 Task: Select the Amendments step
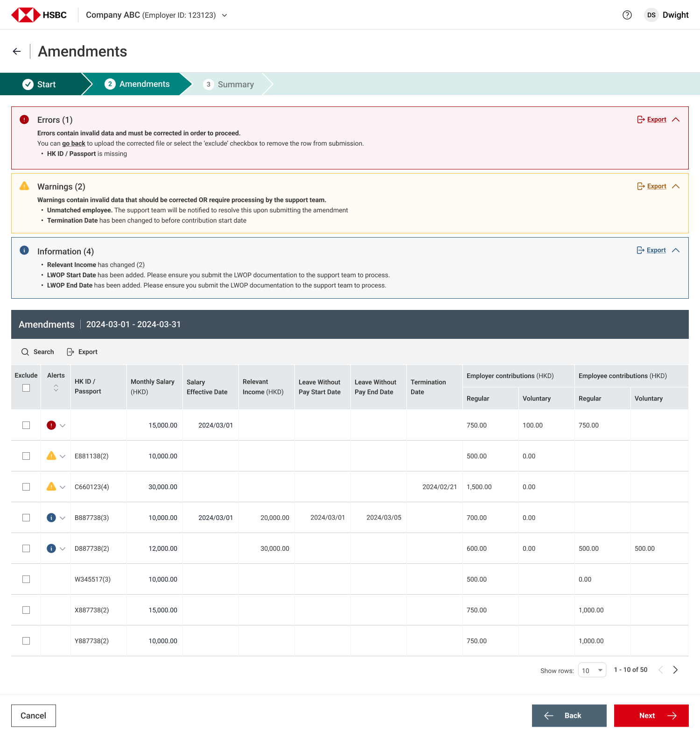click(x=138, y=84)
